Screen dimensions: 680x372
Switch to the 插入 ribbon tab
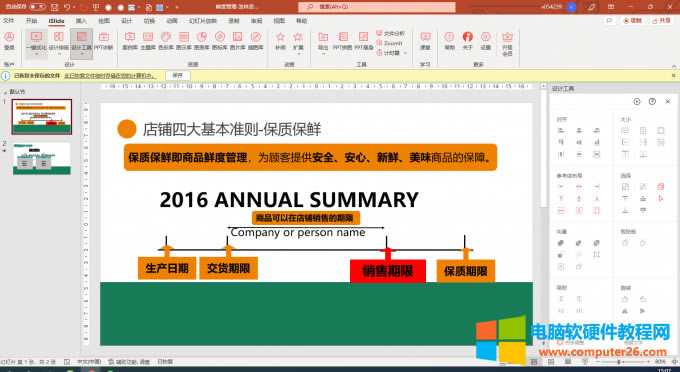(x=81, y=20)
